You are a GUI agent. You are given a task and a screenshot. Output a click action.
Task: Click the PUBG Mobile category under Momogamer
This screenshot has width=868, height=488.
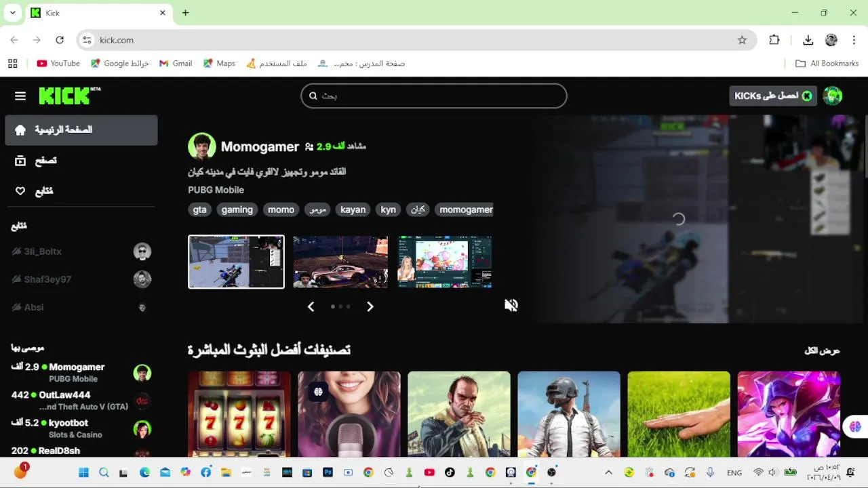[x=216, y=190]
